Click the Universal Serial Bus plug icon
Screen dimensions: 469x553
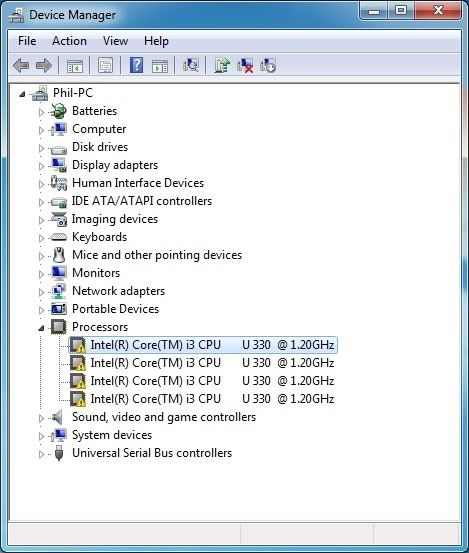coord(59,453)
